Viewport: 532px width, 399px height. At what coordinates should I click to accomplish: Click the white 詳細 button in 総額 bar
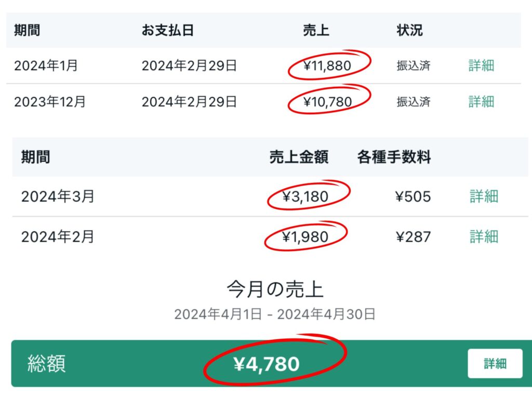[x=495, y=363]
